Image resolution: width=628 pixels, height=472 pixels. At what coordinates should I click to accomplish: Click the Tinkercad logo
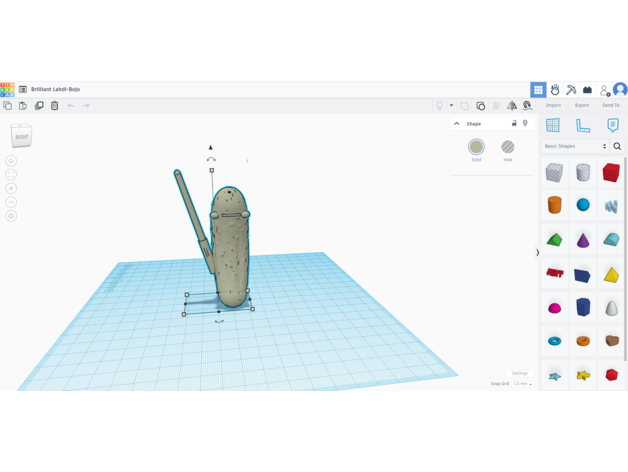[7, 89]
